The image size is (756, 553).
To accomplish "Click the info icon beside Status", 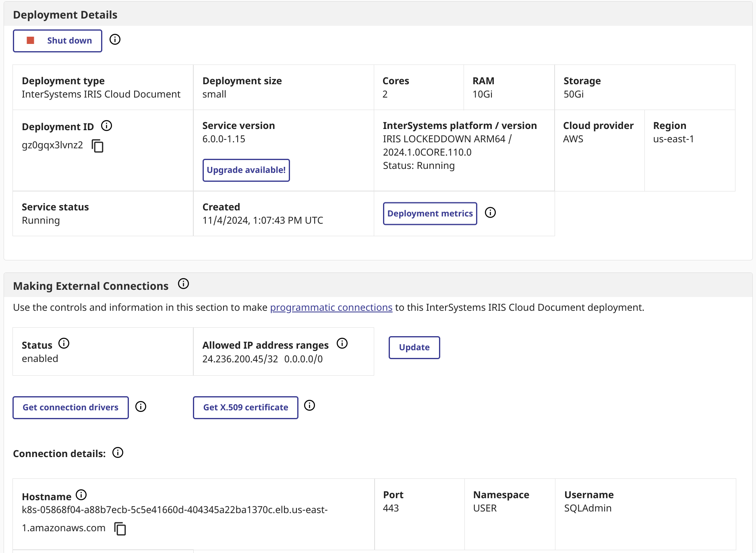I will 64,343.
